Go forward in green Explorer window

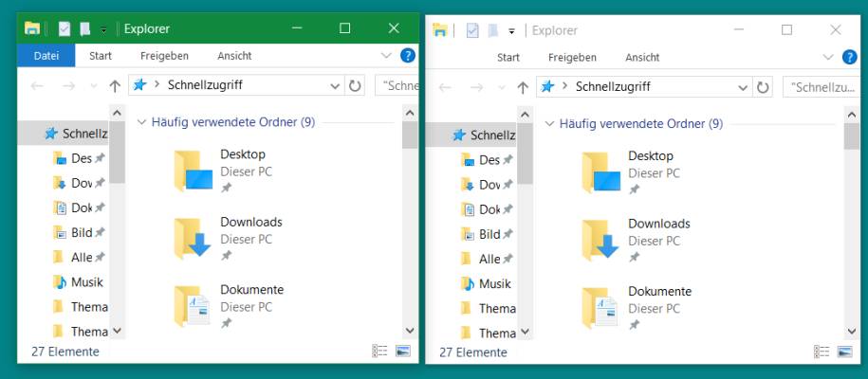click(68, 86)
